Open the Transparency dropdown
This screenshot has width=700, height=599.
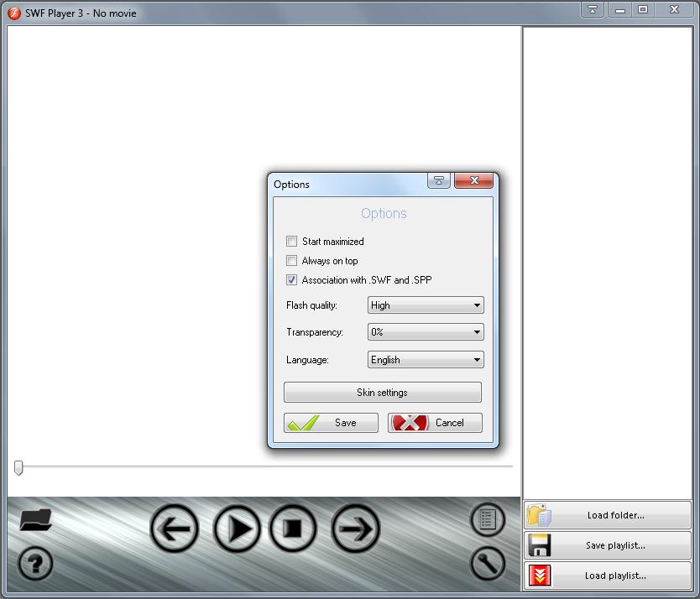pos(426,332)
